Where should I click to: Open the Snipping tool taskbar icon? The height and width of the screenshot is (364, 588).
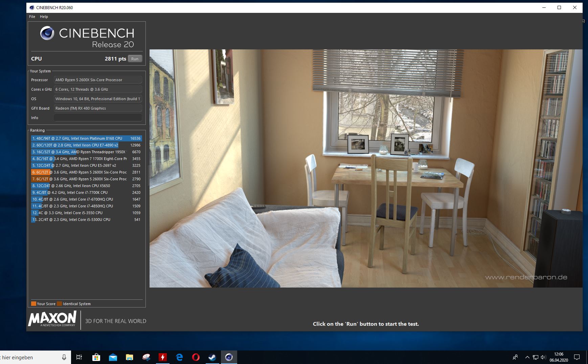point(146,357)
